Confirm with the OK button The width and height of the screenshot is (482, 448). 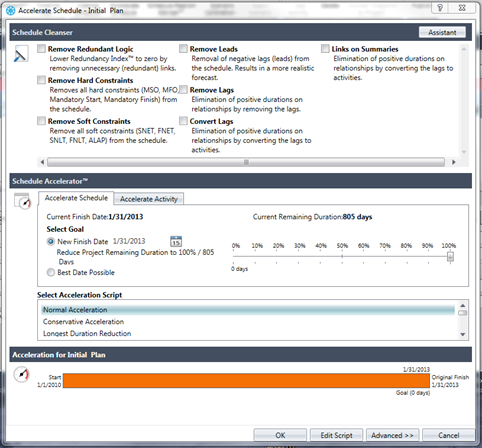coord(280,435)
